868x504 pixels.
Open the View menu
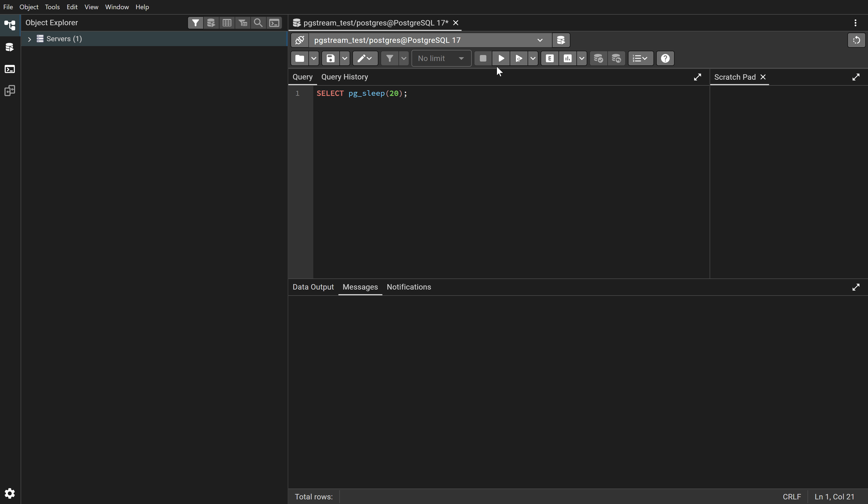91,7
